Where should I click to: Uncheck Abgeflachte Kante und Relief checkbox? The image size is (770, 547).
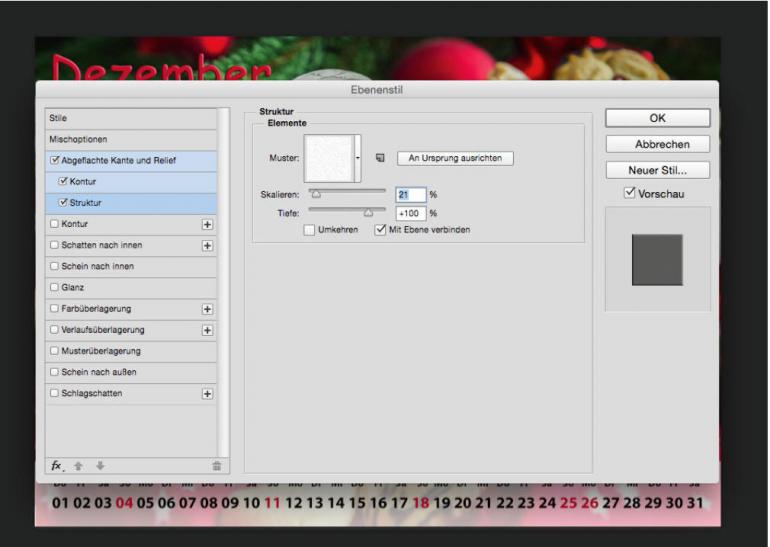[55, 160]
